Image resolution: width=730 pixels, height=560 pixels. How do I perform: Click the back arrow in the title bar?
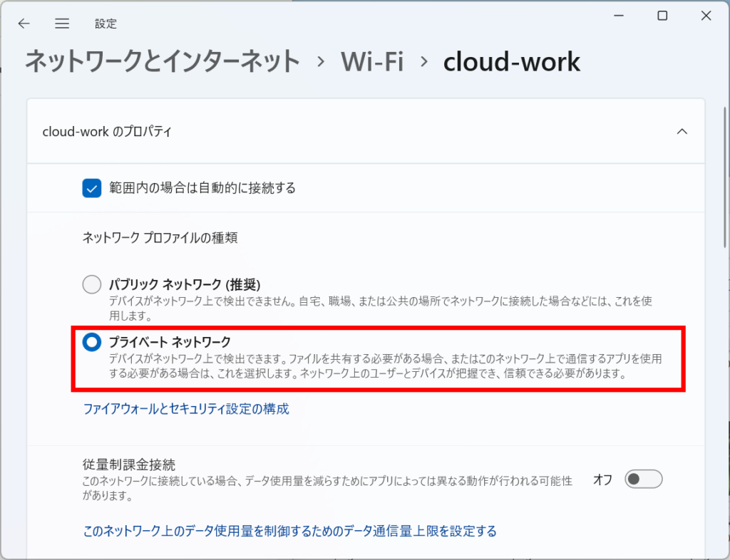click(24, 24)
